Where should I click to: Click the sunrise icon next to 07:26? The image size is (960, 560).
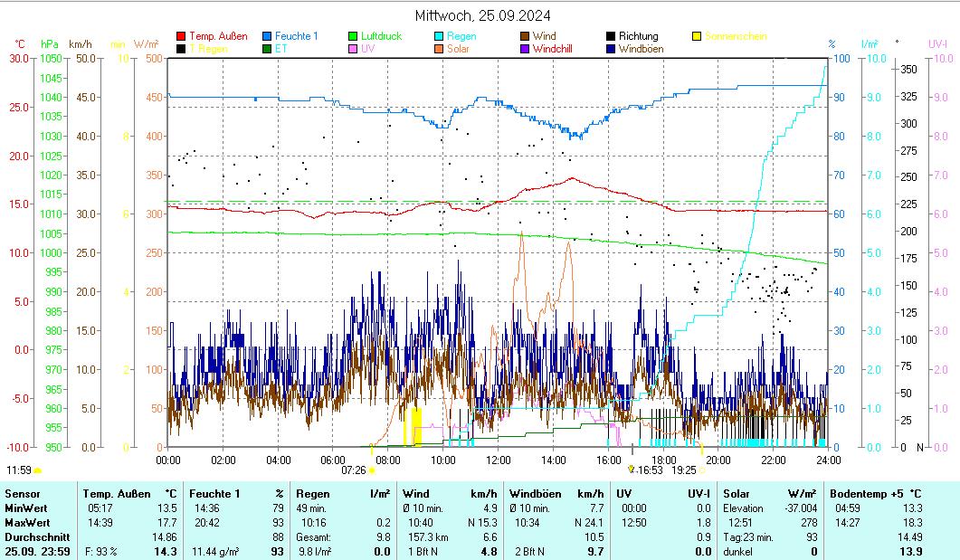[372, 470]
